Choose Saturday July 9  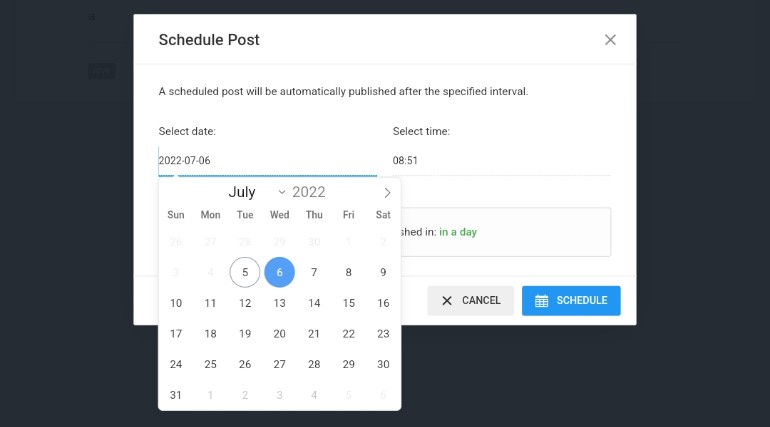(383, 272)
